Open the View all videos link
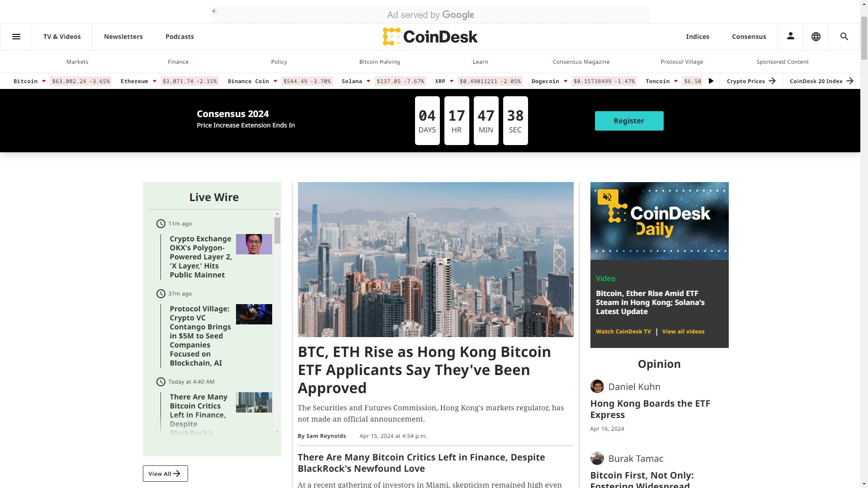This screenshot has height=488, width=868. (x=683, y=332)
